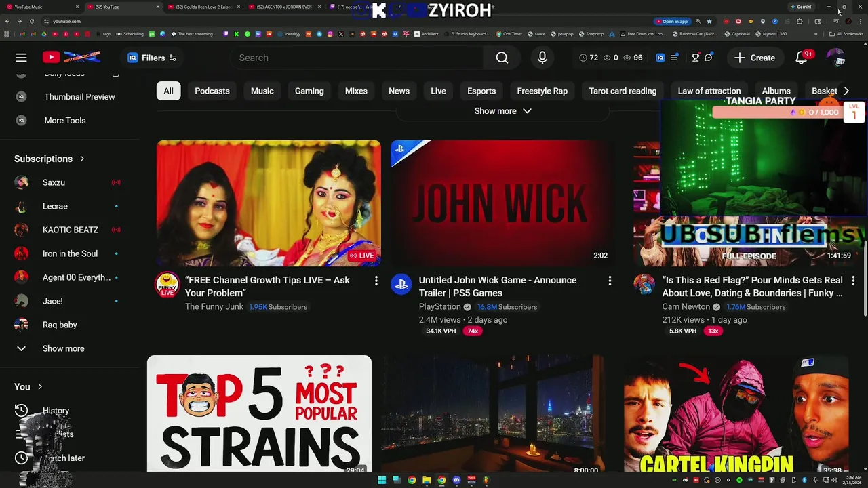The width and height of the screenshot is (868, 488).
Task: Select the Live chip
Action: (x=439, y=91)
